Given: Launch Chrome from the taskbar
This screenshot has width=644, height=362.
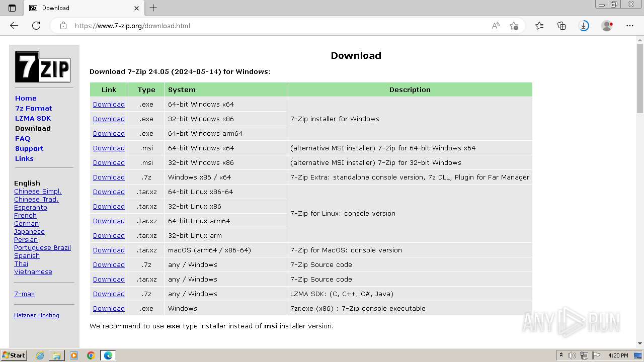Looking at the screenshot, I should tap(91, 355).
